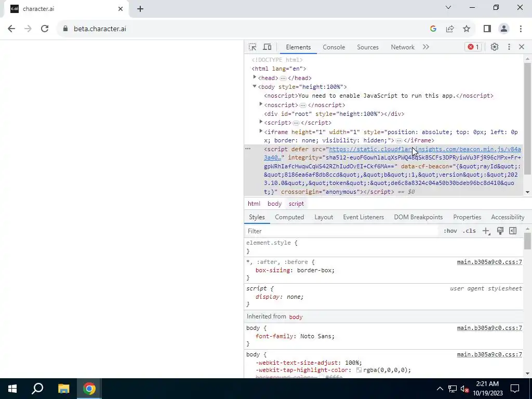Share this page icon
The width and height of the screenshot is (532, 399).
pyautogui.click(x=450, y=29)
